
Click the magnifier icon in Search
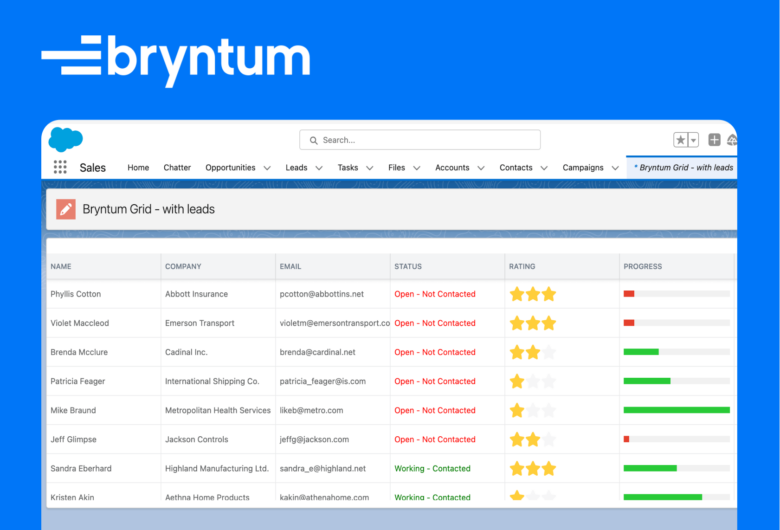pyautogui.click(x=313, y=140)
